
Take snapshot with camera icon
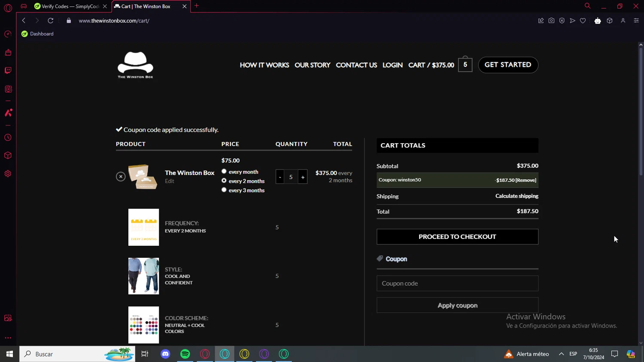(x=551, y=21)
